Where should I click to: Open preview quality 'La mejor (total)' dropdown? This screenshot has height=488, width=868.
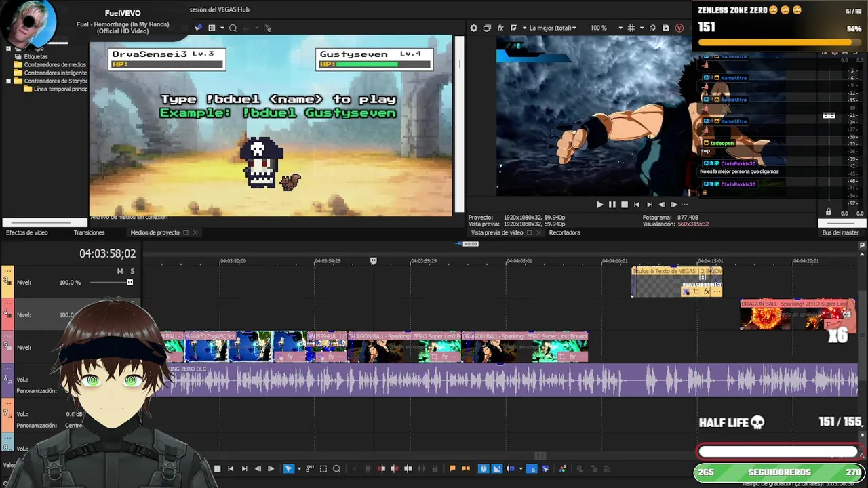(x=553, y=28)
